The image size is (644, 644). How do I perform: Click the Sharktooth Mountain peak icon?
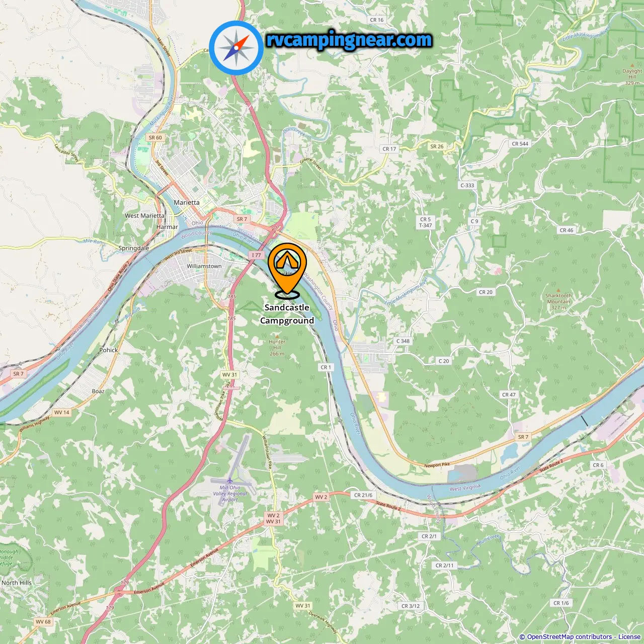coord(558,290)
